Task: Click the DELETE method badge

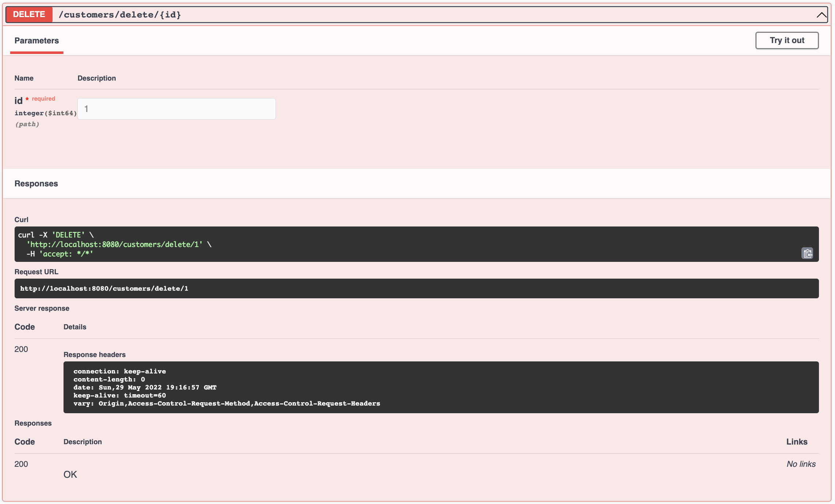Action: [x=29, y=15]
